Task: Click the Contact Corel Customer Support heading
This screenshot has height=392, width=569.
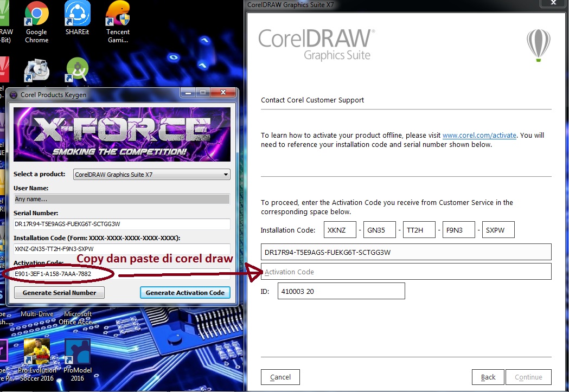Action: pos(312,100)
